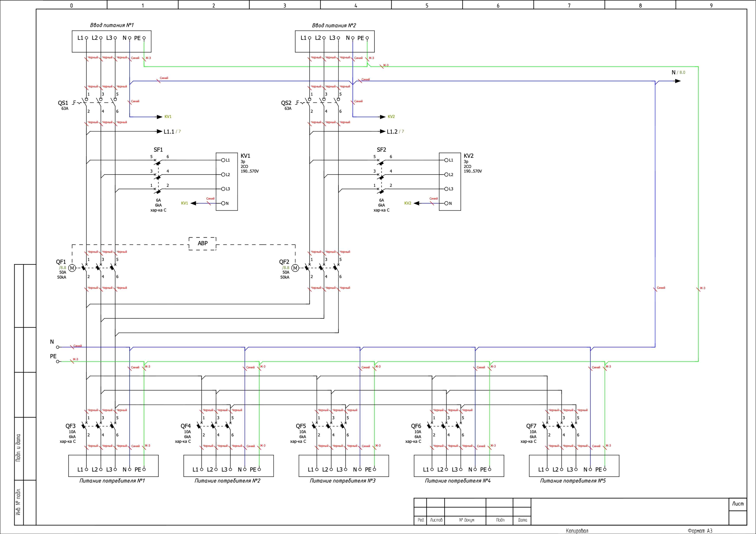Click the QF2 motor drive M symbol
The image size is (756, 534).
tap(295, 268)
